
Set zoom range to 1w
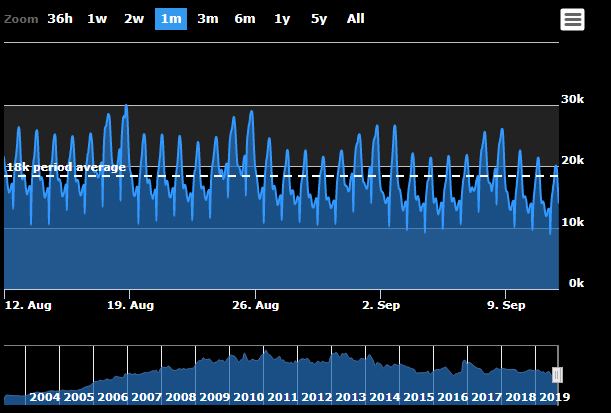pos(97,19)
